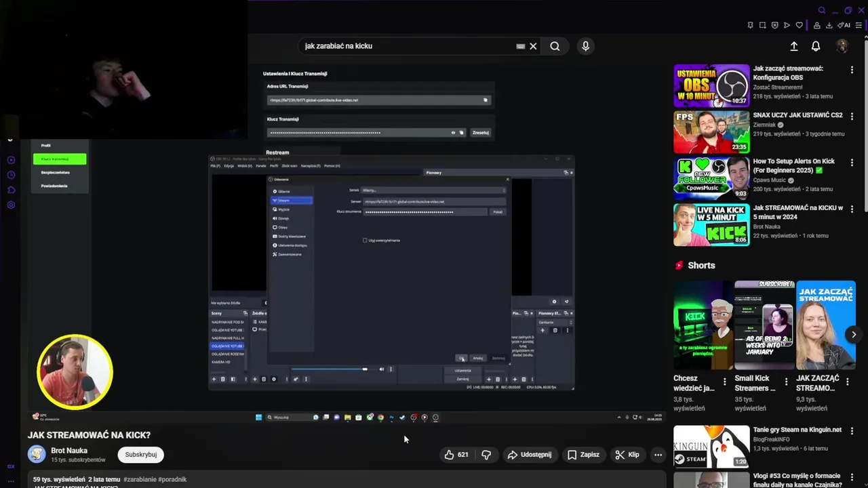Select Stream tab in OBS settings

click(292, 201)
